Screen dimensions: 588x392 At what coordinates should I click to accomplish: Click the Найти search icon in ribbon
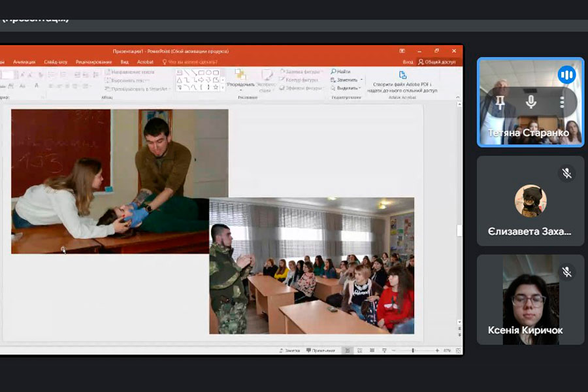tap(341, 72)
